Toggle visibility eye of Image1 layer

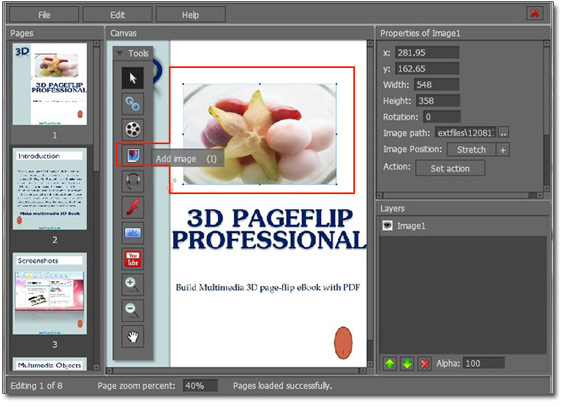[387, 226]
